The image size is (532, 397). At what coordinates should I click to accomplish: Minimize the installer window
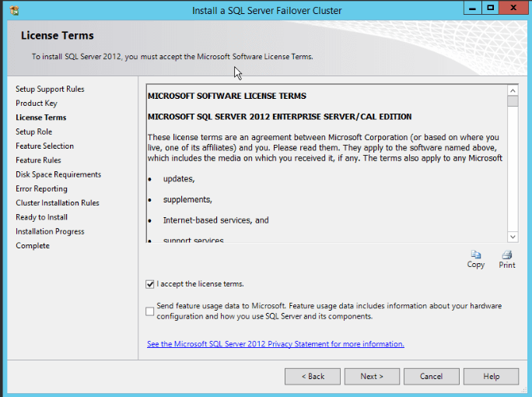coord(472,8)
